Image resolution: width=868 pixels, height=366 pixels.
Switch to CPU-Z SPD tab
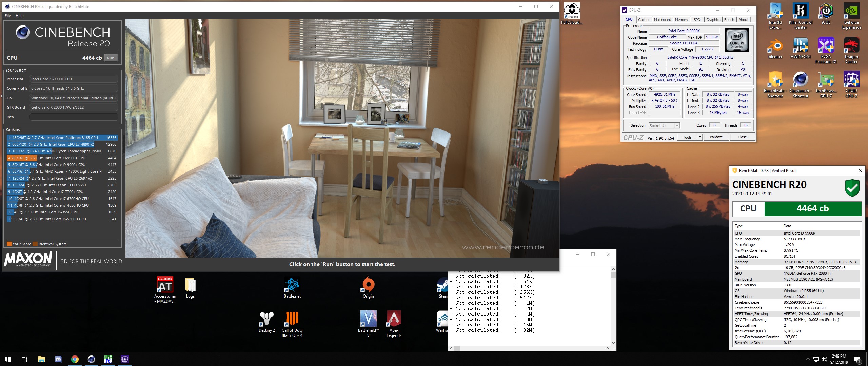click(697, 20)
